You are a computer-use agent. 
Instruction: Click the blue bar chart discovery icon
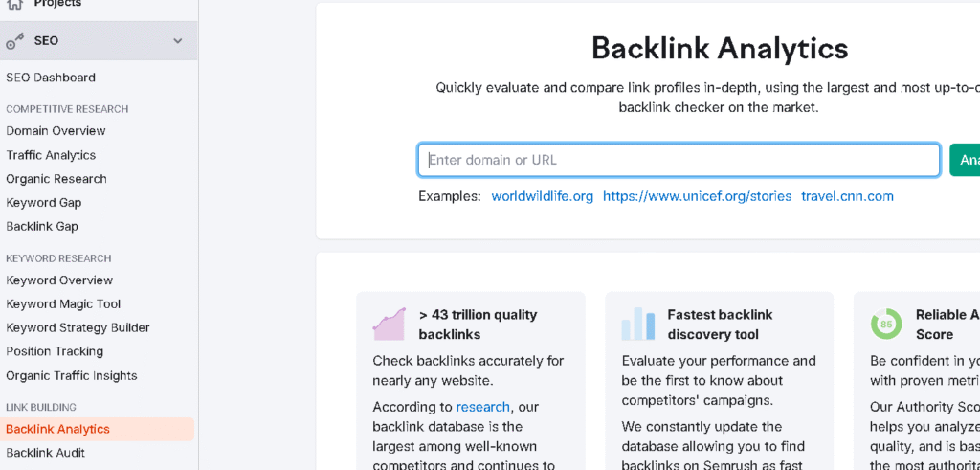pos(638,325)
